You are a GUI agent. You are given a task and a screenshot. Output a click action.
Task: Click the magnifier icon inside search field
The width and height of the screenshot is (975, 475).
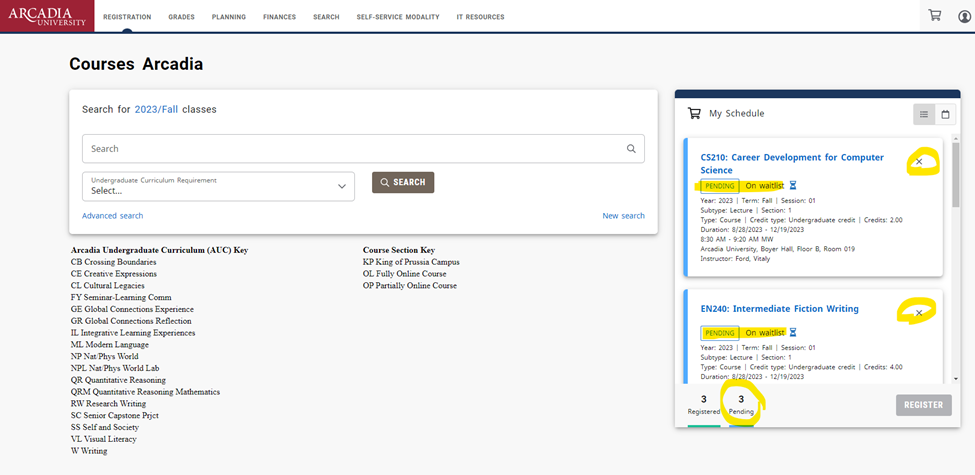pos(631,149)
